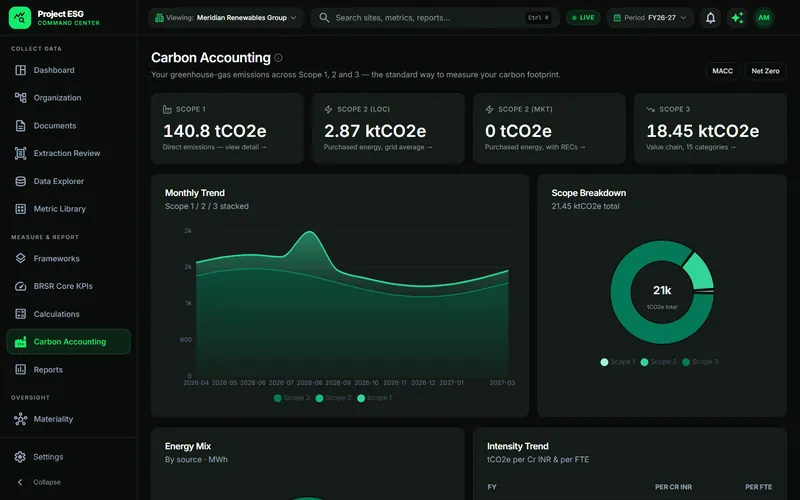Click the BRSR Core KPIs gauge icon
The image size is (800, 500).
pyautogui.click(x=20, y=286)
